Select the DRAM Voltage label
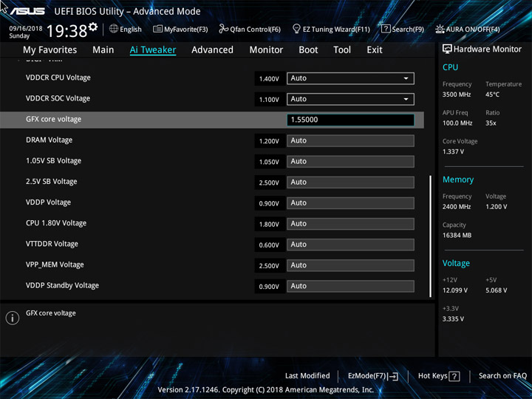The width and height of the screenshot is (532, 399). pos(50,140)
